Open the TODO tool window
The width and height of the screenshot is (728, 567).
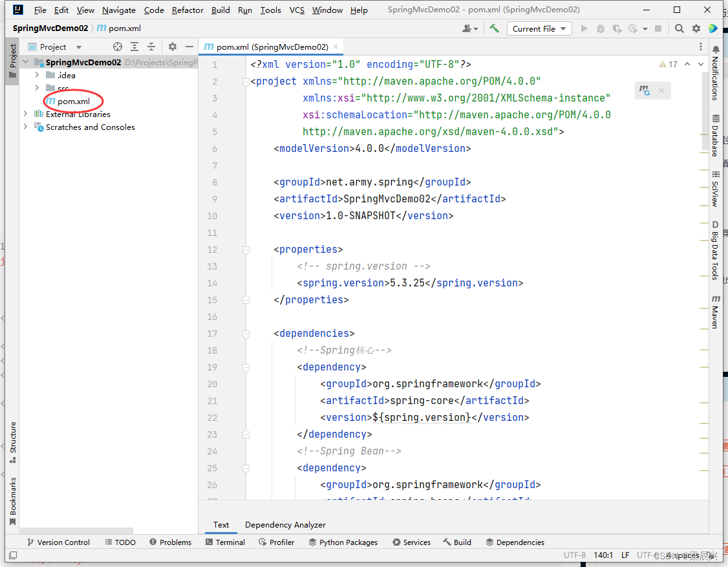click(120, 542)
